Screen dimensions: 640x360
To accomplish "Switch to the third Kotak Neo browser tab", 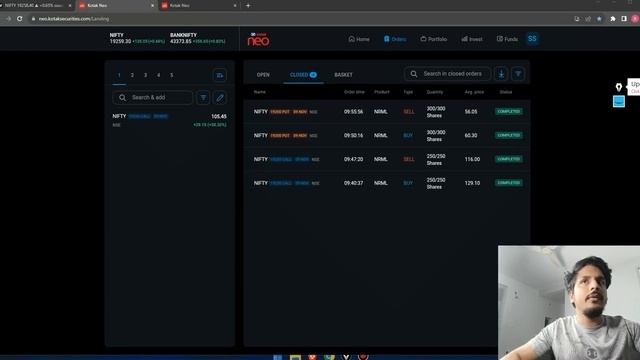I will click(x=199, y=5).
